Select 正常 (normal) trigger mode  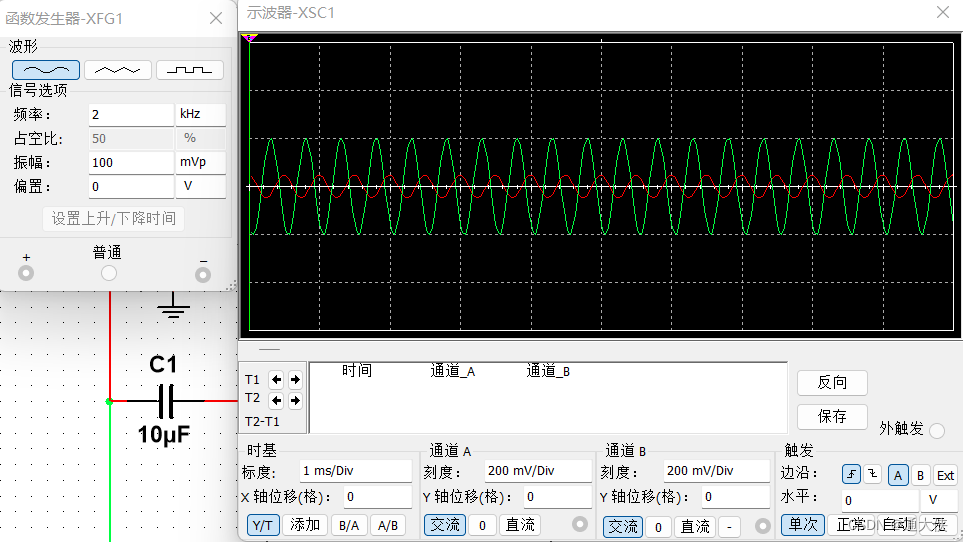[851, 525]
